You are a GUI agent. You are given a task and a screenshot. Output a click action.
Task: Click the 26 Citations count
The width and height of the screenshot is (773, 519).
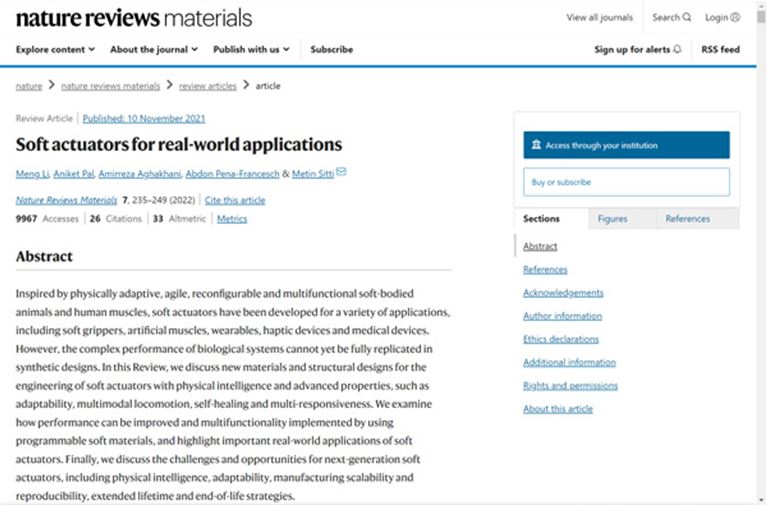tap(115, 219)
